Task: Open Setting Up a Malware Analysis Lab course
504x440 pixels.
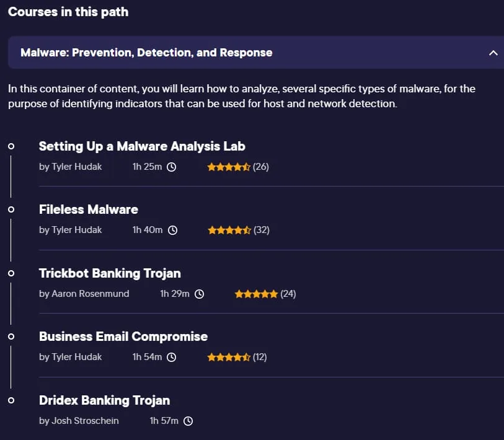Action: (142, 146)
